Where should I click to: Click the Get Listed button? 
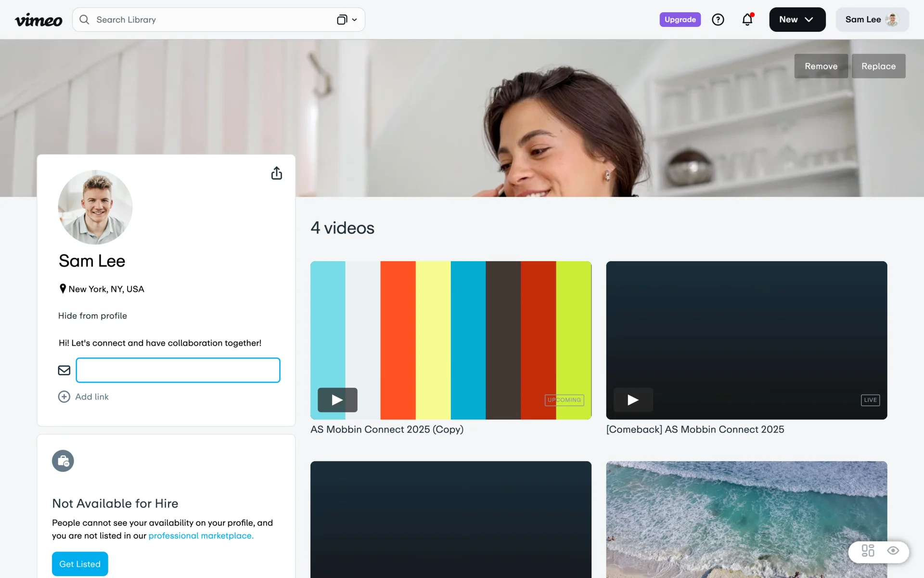coord(80,564)
